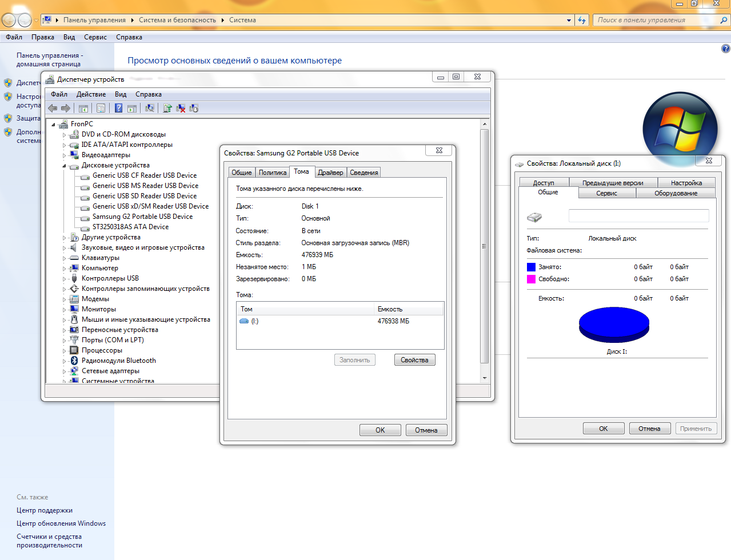
Task: Click the Свойства button for volume I:
Action: pyautogui.click(x=414, y=360)
